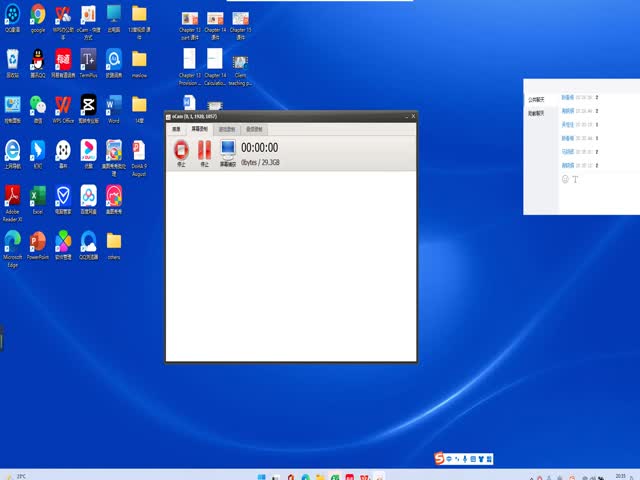Screen dimensions: 640x480
Task: Launch Microsoft Edge from the desktop
Action: point(12,243)
